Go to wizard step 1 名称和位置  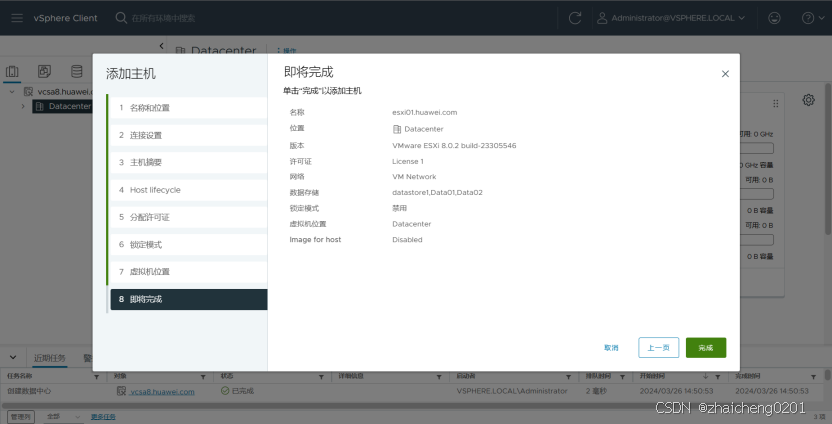pyautogui.click(x=188, y=108)
